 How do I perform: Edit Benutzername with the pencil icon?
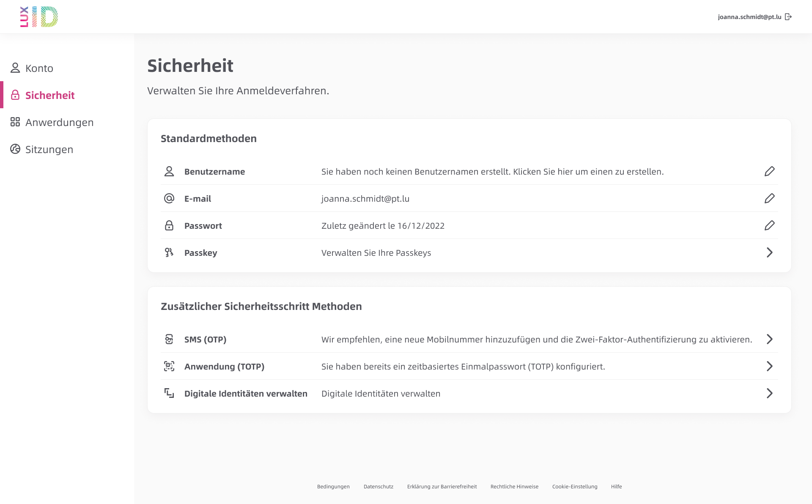tap(770, 171)
